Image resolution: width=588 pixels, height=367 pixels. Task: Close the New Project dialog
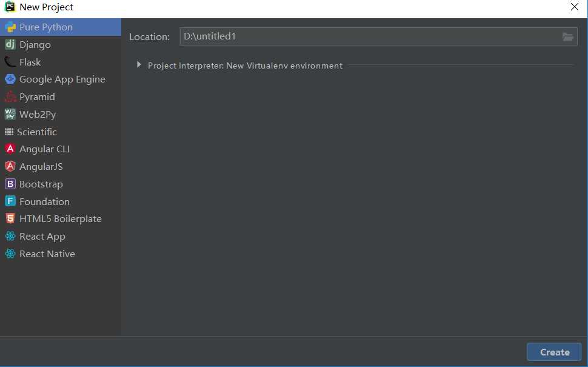tap(574, 7)
